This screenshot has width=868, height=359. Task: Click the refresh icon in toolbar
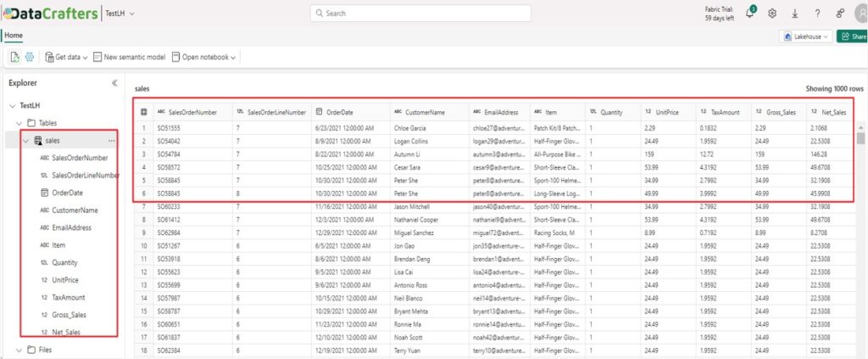16,57
